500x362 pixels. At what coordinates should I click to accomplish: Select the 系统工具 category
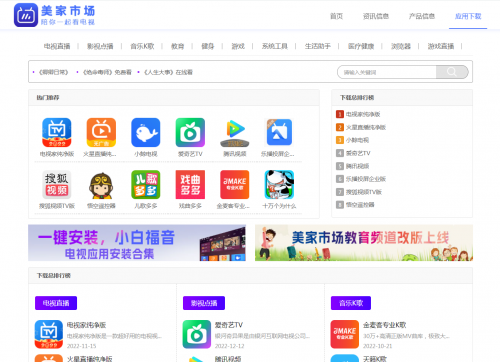(275, 46)
